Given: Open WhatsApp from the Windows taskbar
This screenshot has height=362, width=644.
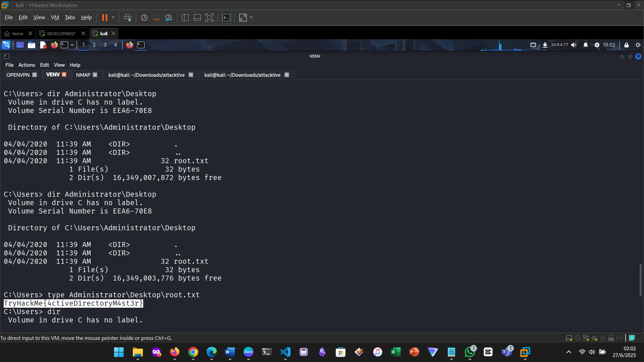Looking at the screenshot, I should pyautogui.click(x=470, y=352).
